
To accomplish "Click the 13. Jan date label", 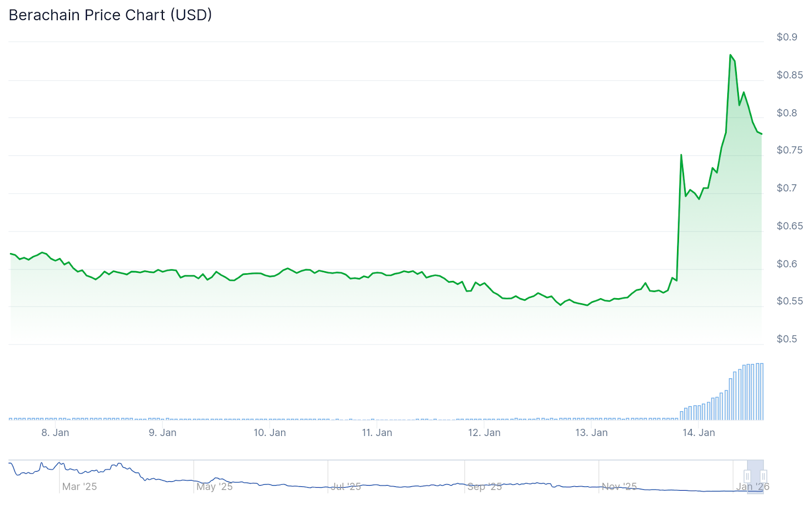I will [x=591, y=433].
